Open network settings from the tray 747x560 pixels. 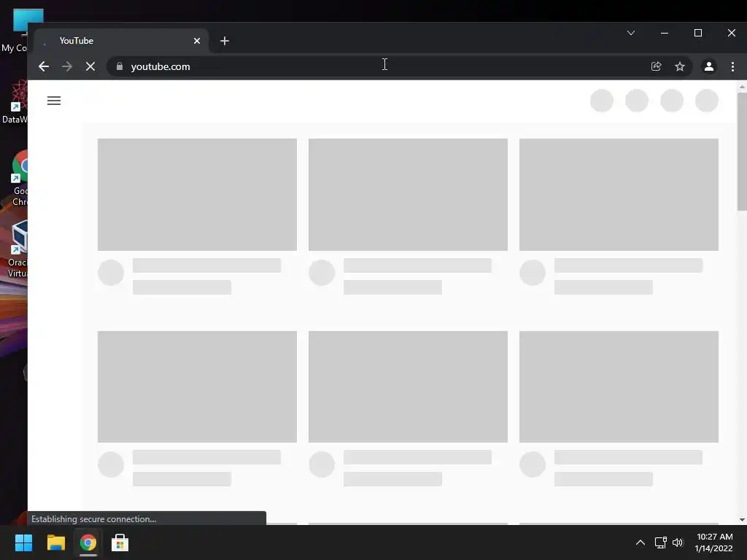click(x=660, y=542)
